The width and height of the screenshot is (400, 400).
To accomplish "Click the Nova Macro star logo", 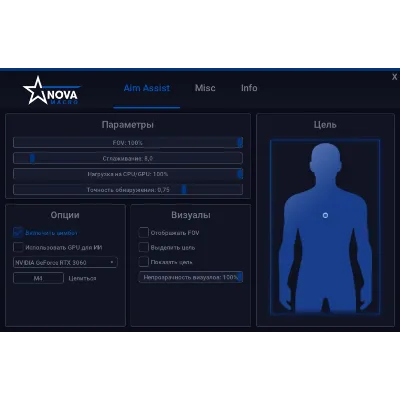I will pos(51,91).
